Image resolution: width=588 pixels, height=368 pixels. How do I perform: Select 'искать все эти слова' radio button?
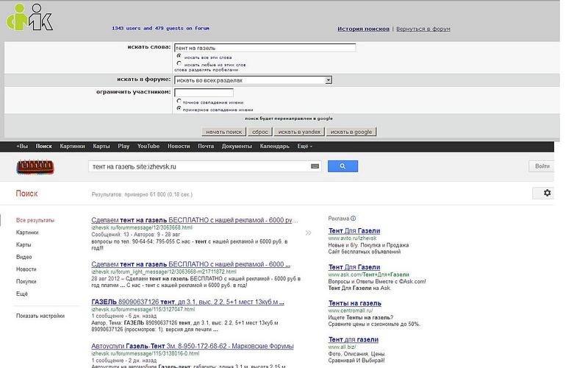[179, 56]
